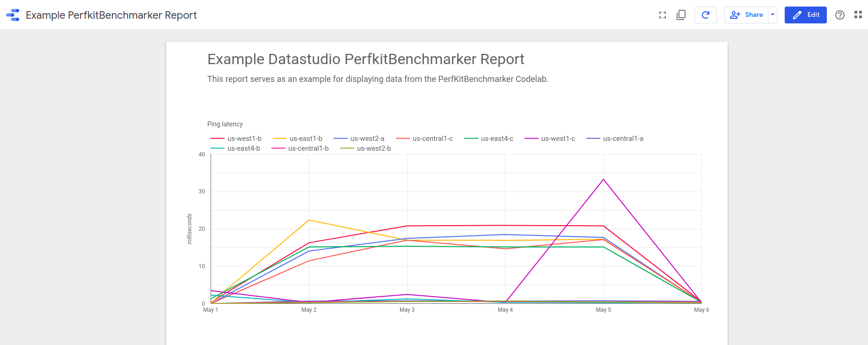Click the May 3 x-axis label

[x=407, y=310]
